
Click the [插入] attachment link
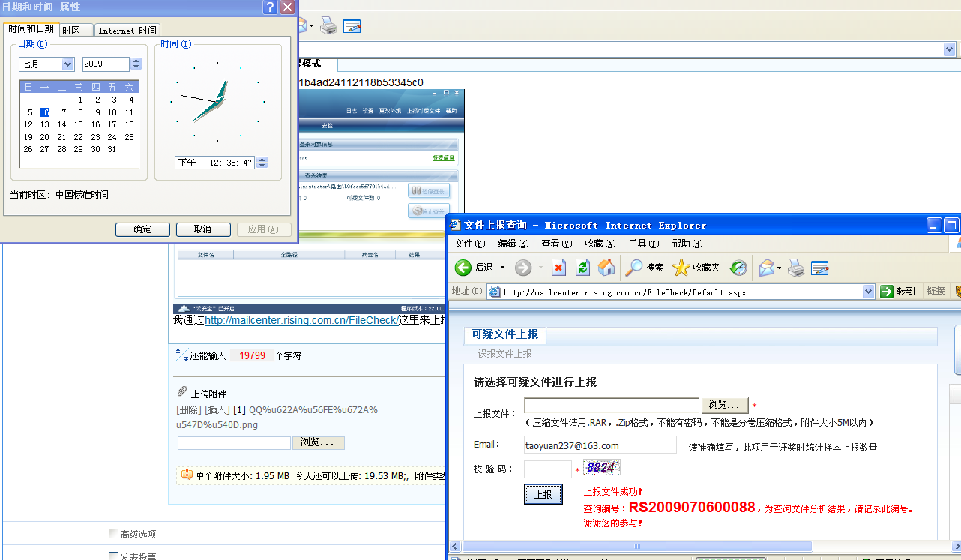(x=217, y=409)
